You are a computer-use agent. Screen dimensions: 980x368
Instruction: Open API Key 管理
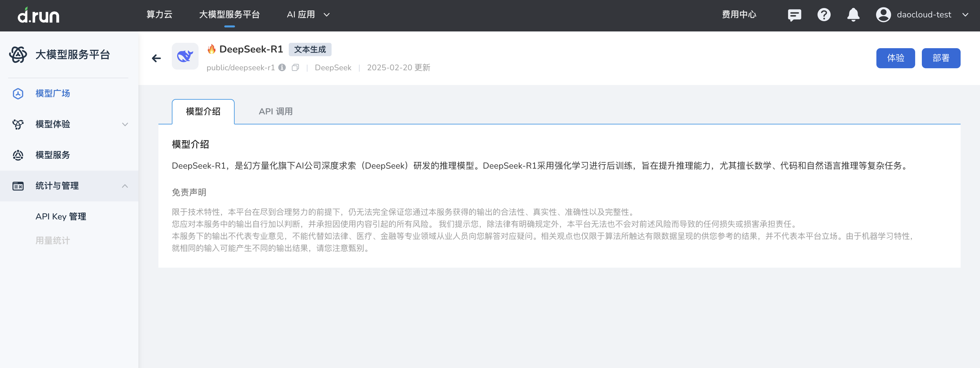61,216
